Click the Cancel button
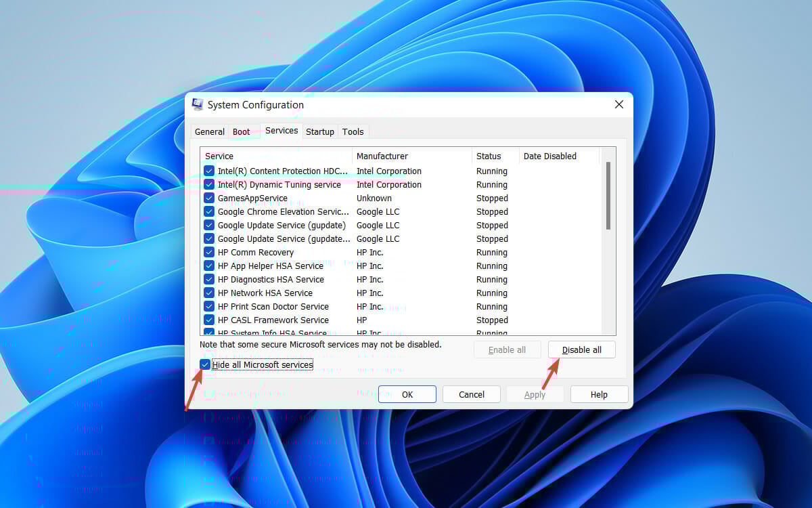This screenshot has width=812, height=508. tap(472, 394)
